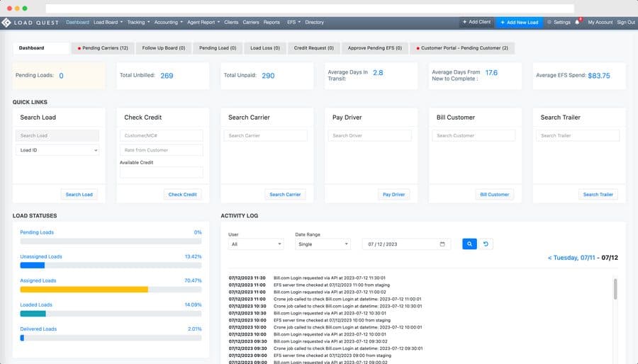Open the Load ID dropdown in Search Load

(57, 150)
